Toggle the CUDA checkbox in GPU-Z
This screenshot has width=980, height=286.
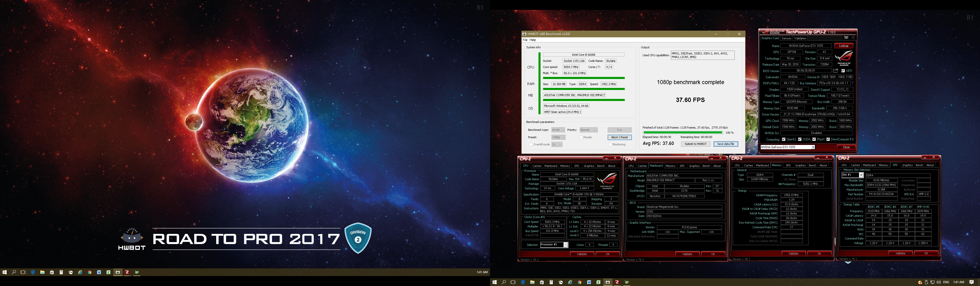[800, 139]
